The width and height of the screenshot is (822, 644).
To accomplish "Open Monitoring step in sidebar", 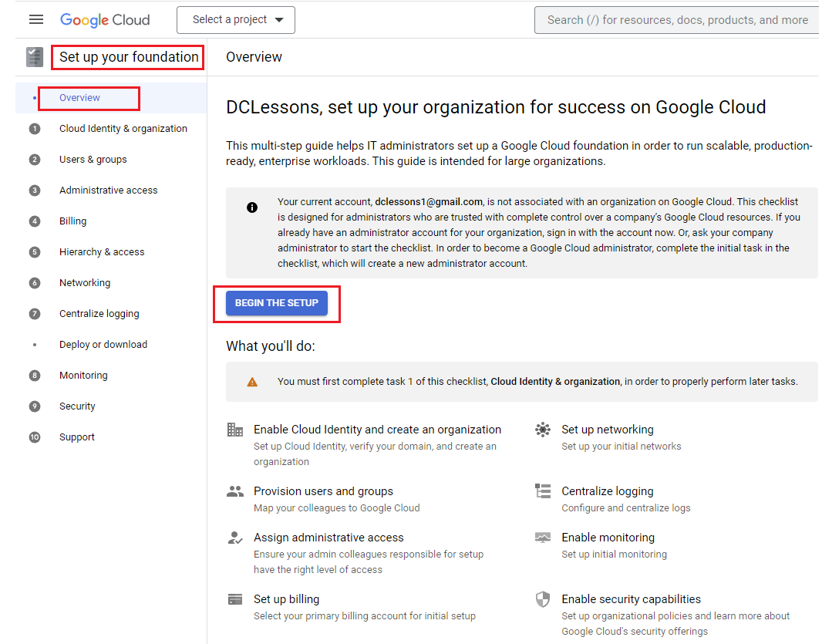I will 83,376.
